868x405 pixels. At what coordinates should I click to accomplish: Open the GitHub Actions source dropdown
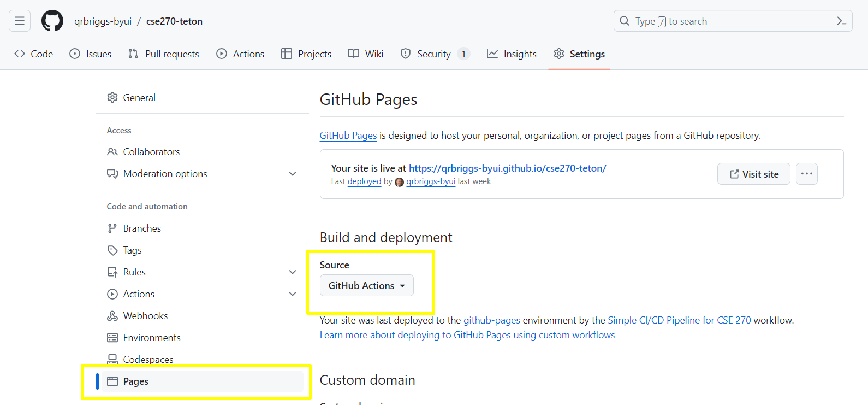[366, 286]
